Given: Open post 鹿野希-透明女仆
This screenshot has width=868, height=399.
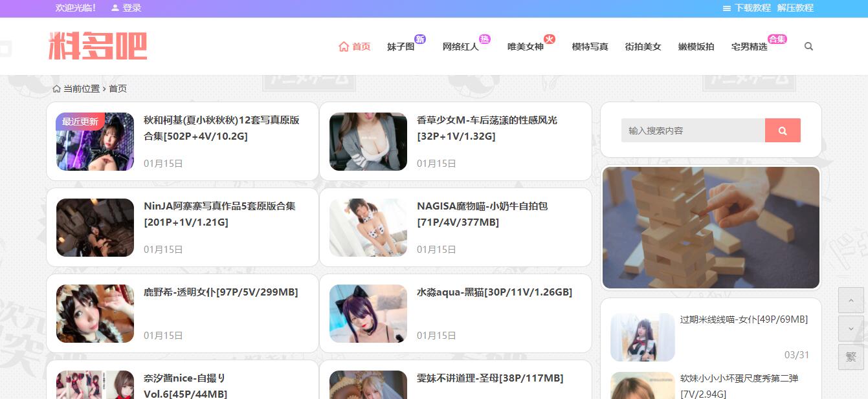Looking at the screenshot, I should coord(221,292).
